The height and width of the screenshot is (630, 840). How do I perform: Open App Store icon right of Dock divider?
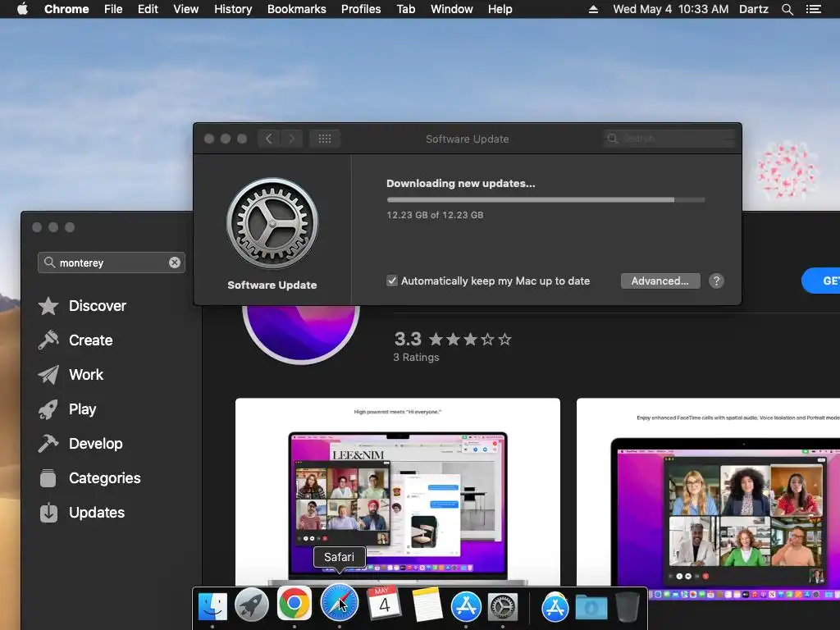tap(555, 607)
